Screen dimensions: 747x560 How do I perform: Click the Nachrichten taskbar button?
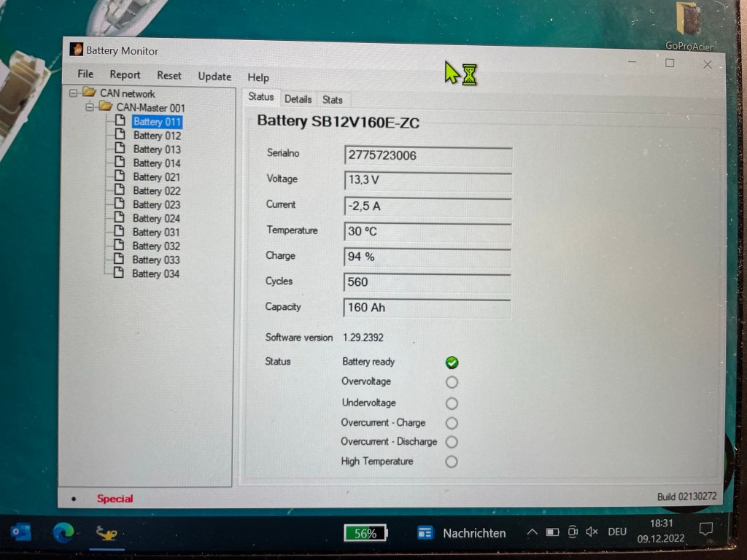pyautogui.click(x=462, y=533)
